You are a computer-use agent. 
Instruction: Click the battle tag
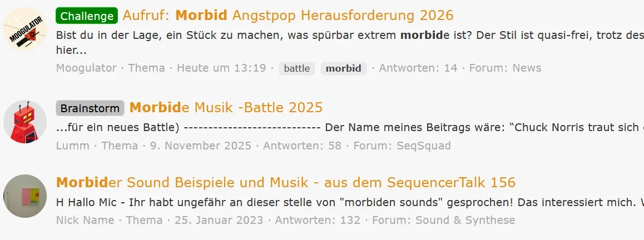297,68
